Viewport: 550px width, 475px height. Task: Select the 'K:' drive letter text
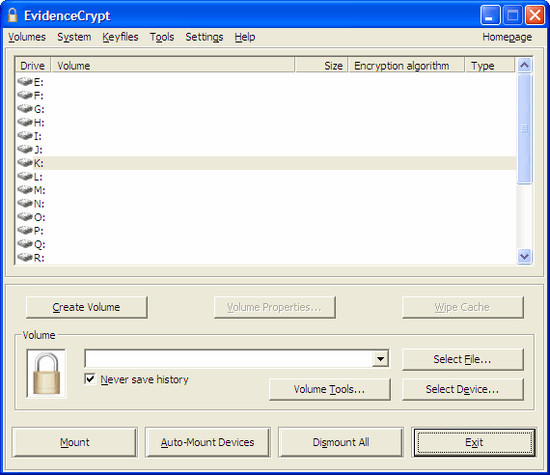(x=39, y=163)
